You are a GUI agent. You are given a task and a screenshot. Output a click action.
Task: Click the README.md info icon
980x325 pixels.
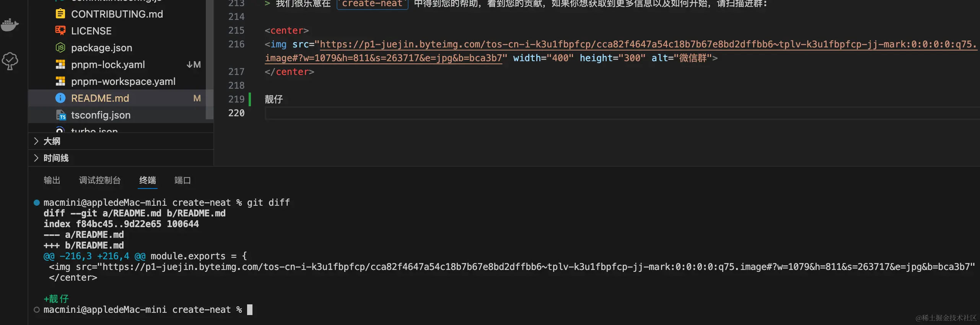pyautogui.click(x=60, y=98)
